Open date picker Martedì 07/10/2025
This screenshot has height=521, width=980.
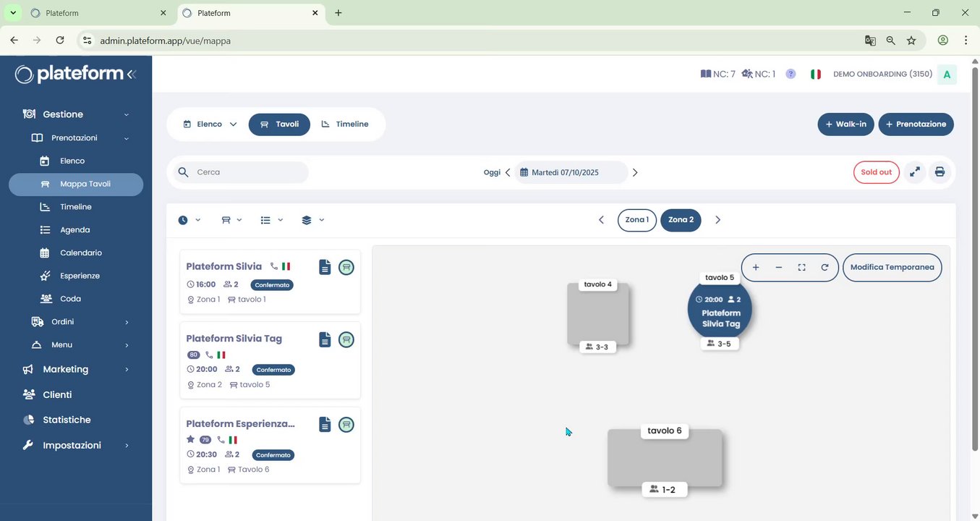coord(571,172)
